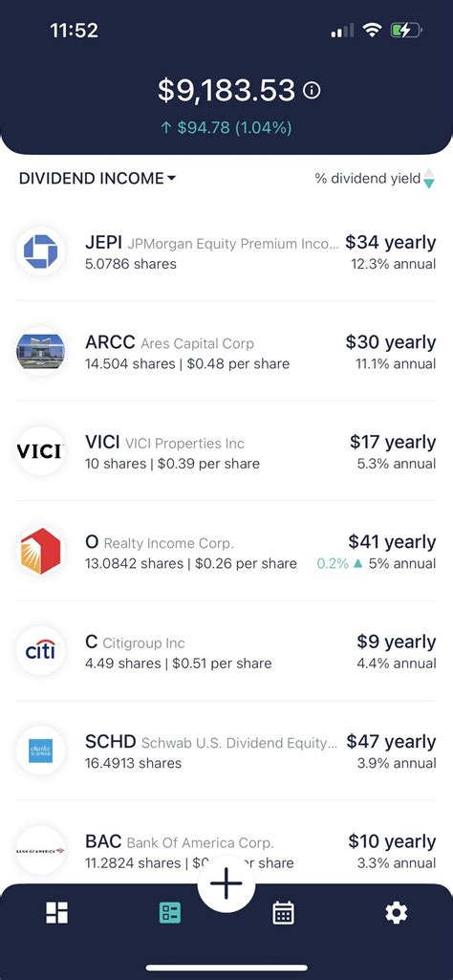Image resolution: width=453 pixels, height=980 pixels.
Task: Open the VICI Properties Inc holding
Action: tap(226, 451)
